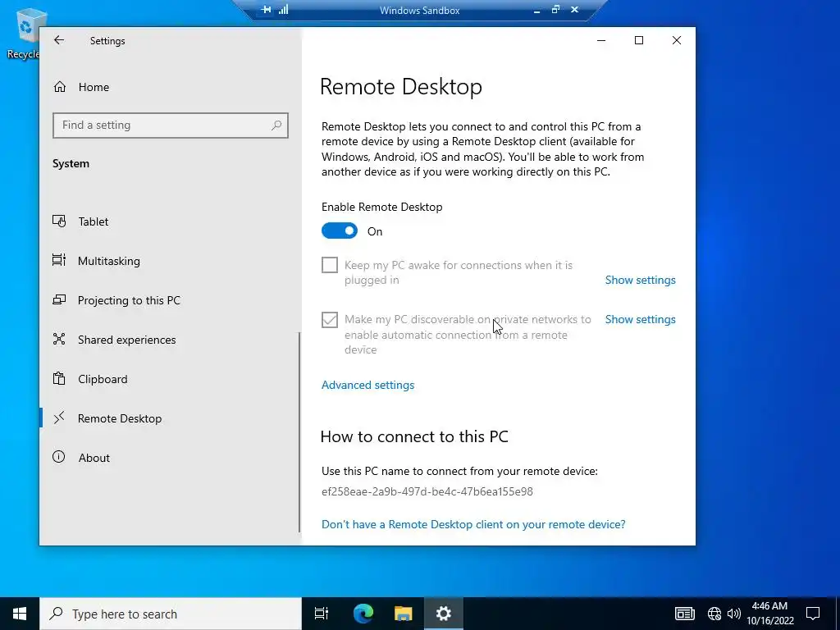Click the taskbar Type here to search box
Screen dimensions: 840x630
pyautogui.click(x=171, y=614)
